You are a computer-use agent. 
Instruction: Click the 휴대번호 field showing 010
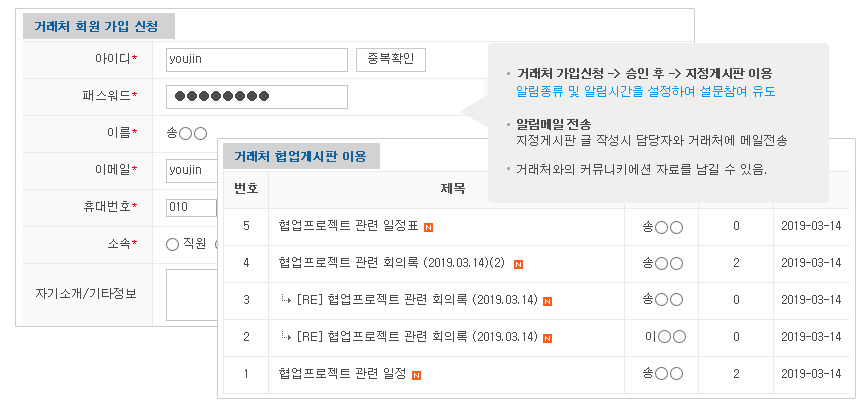pos(191,207)
